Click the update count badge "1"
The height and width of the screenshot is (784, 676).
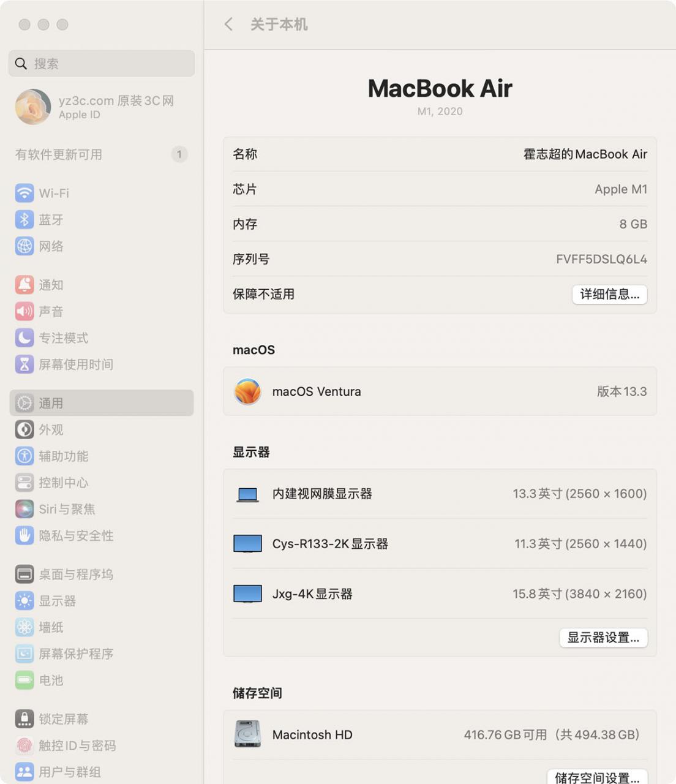(179, 154)
